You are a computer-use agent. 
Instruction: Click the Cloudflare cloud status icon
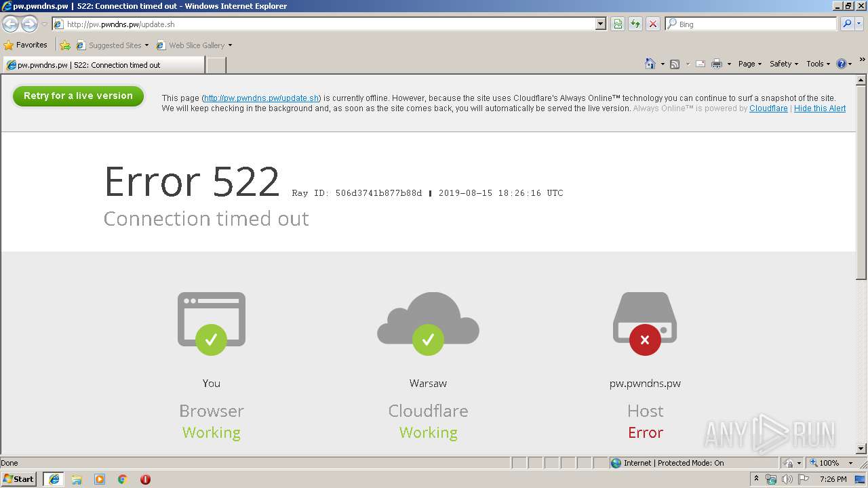point(428,323)
